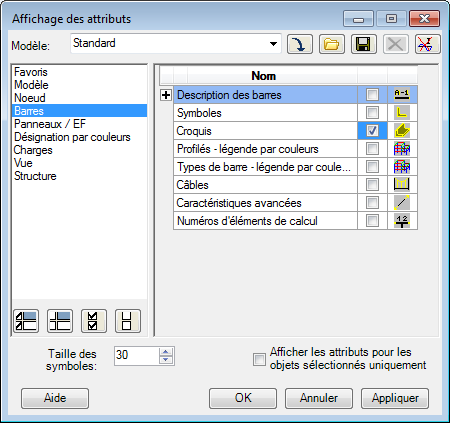Click the curved arrow load icon
The height and width of the screenshot is (423, 450).
tap(300, 44)
